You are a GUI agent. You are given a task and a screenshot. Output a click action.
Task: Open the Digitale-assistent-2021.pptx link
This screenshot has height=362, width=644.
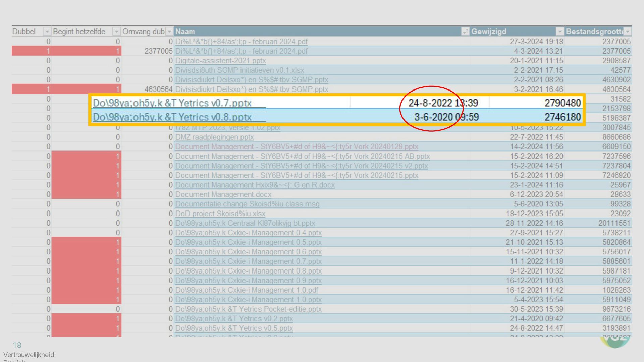(x=220, y=61)
